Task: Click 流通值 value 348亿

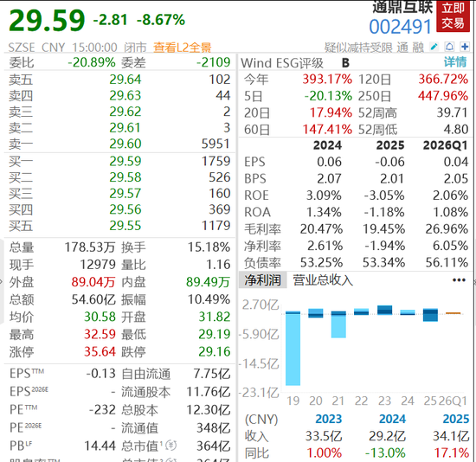Action: [x=214, y=428]
